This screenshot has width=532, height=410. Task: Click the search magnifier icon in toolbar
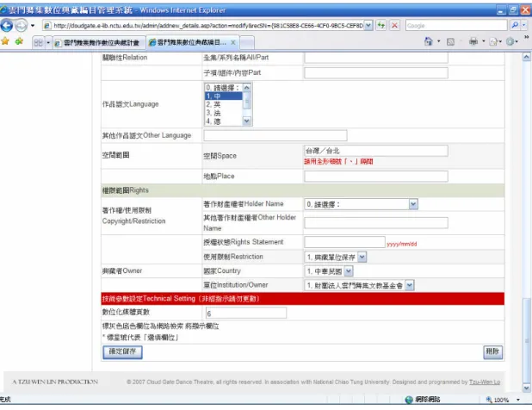(515, 25)
